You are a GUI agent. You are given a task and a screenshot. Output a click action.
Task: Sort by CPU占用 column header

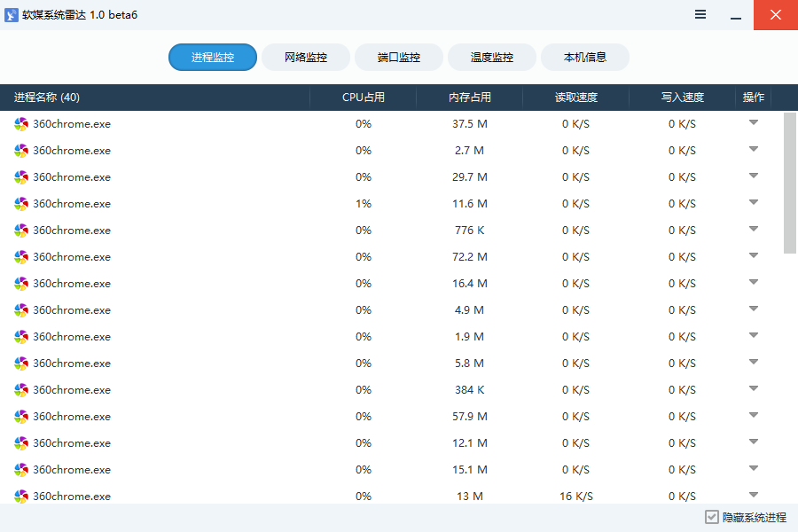pos(363,98)
